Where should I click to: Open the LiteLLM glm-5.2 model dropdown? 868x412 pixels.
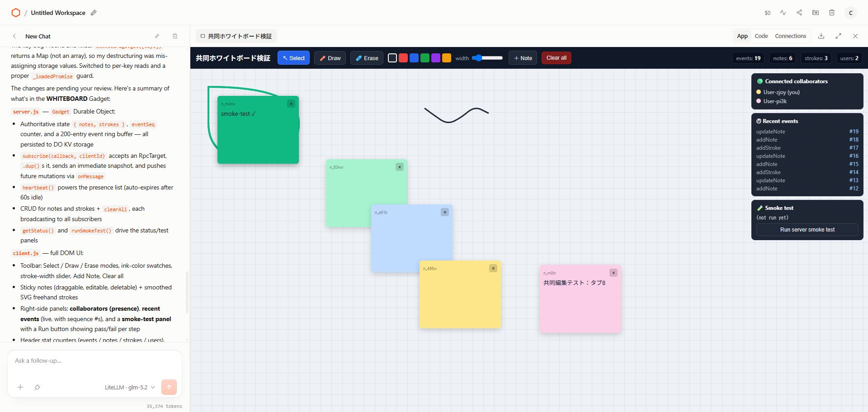[x=130, y=387]
